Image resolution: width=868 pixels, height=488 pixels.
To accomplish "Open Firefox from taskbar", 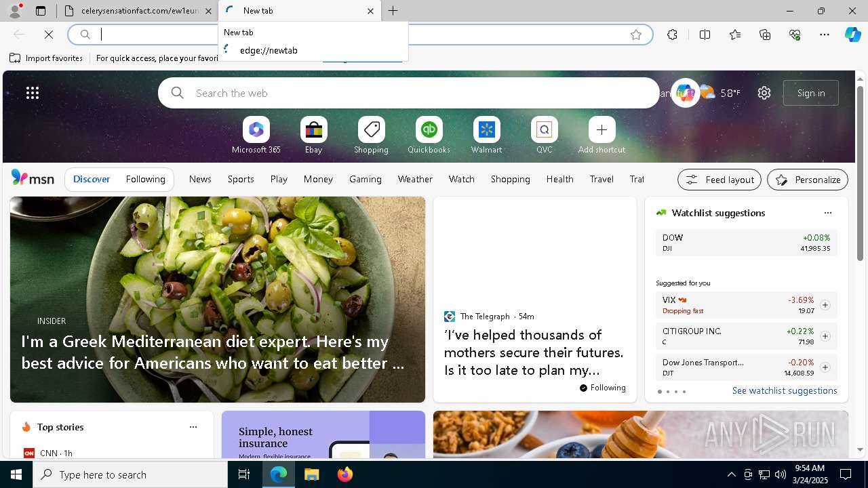I will (344, 474).
